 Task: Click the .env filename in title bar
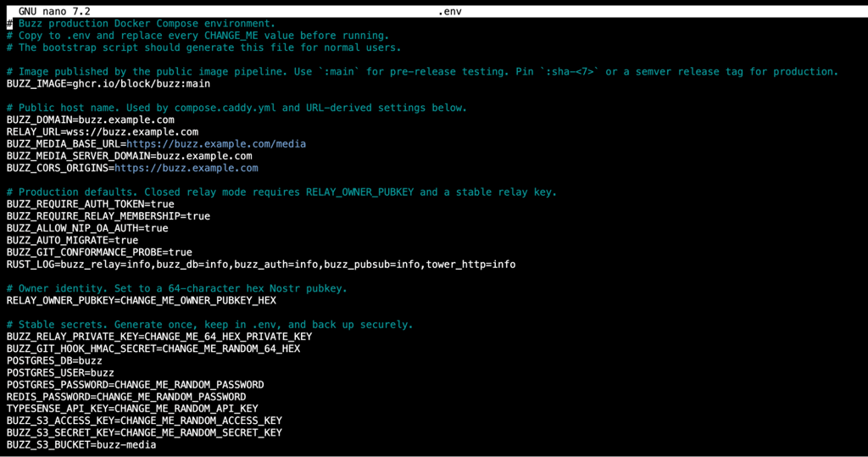click(449, 11)
